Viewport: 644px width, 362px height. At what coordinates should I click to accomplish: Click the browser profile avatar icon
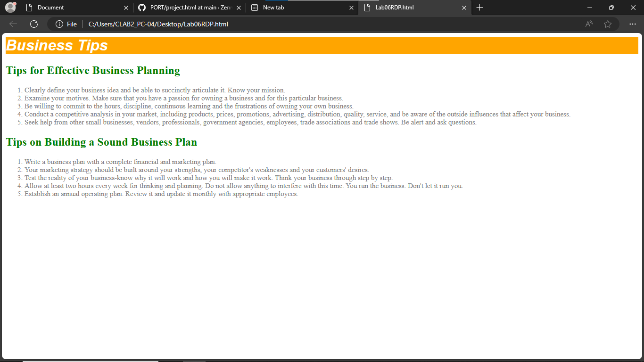point(10,8)
